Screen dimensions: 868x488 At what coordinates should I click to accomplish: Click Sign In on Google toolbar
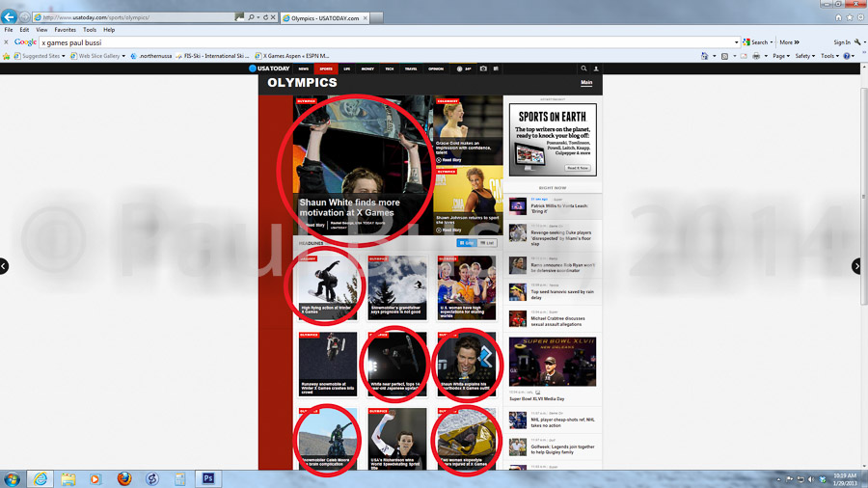[841, 42]
